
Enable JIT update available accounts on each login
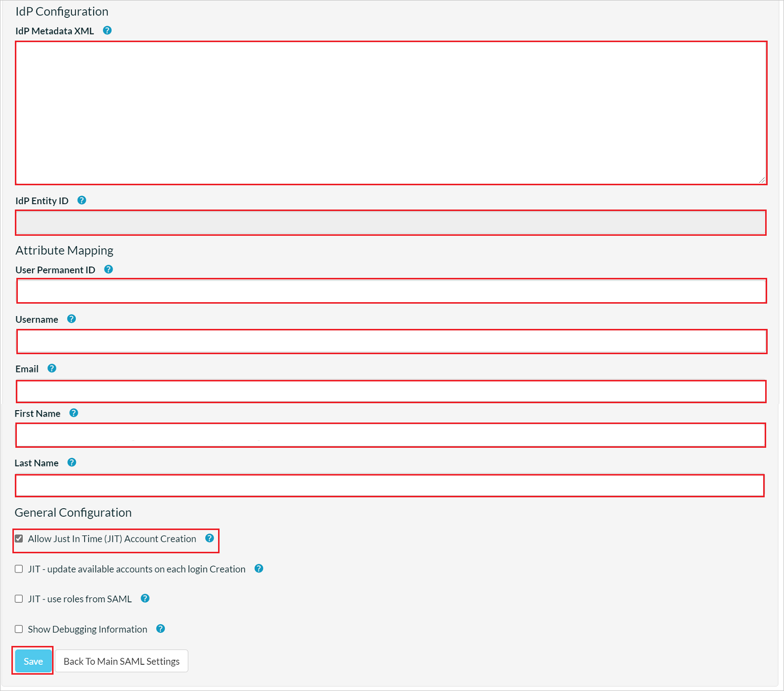(19, 569)
